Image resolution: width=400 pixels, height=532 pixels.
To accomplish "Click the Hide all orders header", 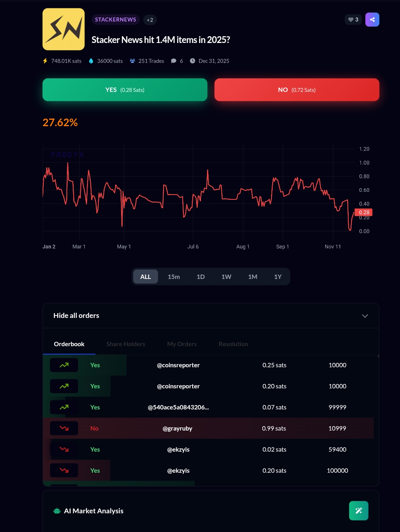I will click(76, 316).
